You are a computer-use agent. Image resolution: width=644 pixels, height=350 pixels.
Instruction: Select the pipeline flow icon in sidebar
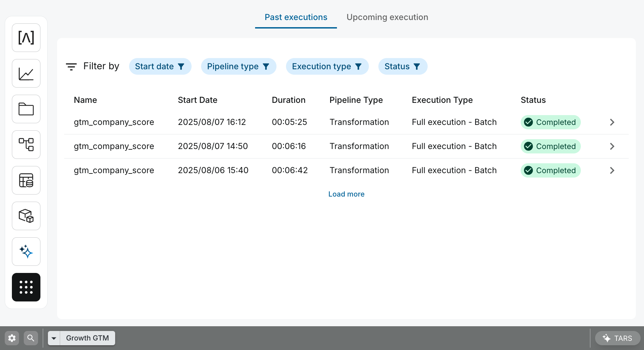tap(26, 144)
